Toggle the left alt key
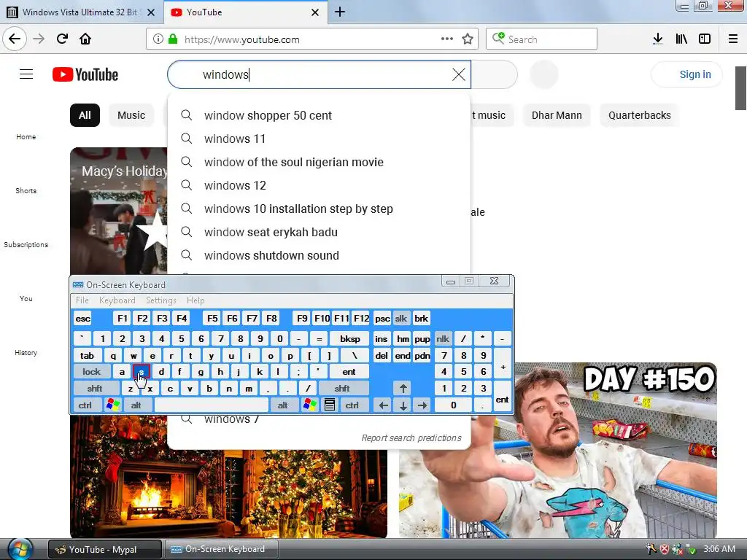The height and width of the screenshot is (560, 747). 136,405
